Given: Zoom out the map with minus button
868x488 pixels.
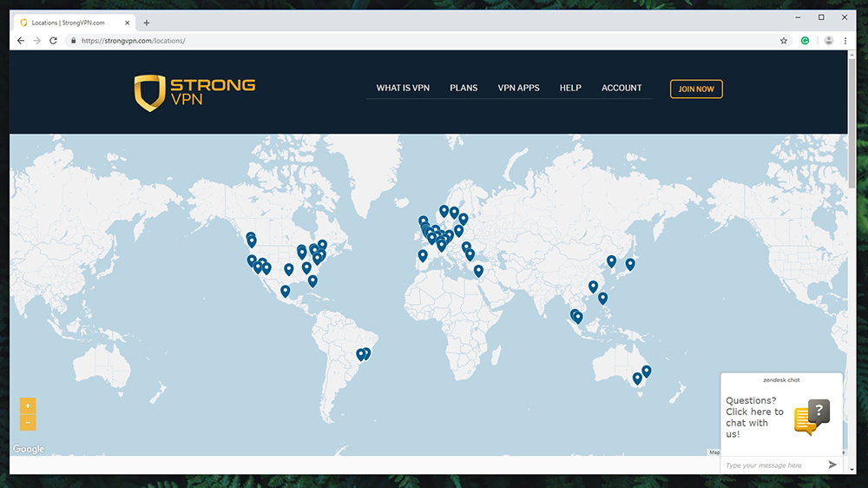Looking at the screenshot, I should [x=28, y=423].
